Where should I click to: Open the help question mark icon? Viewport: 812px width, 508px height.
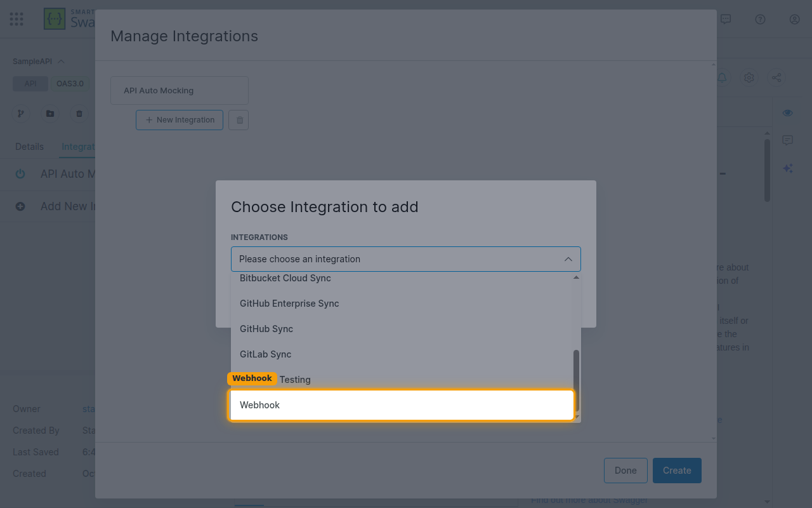point(760,19)
